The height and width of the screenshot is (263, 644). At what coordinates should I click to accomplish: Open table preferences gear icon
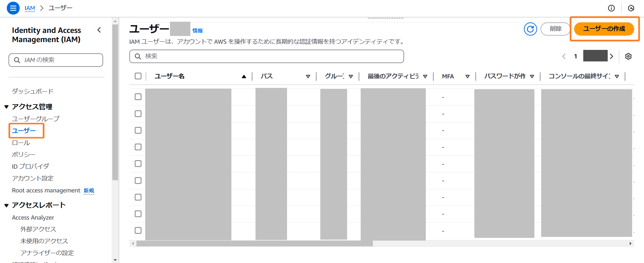coord(628,56)
